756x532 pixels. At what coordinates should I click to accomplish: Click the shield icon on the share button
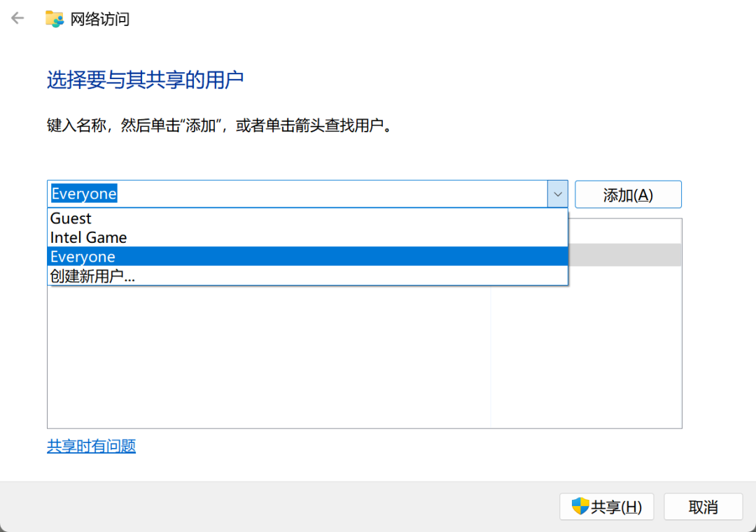(x=580, y=506)
